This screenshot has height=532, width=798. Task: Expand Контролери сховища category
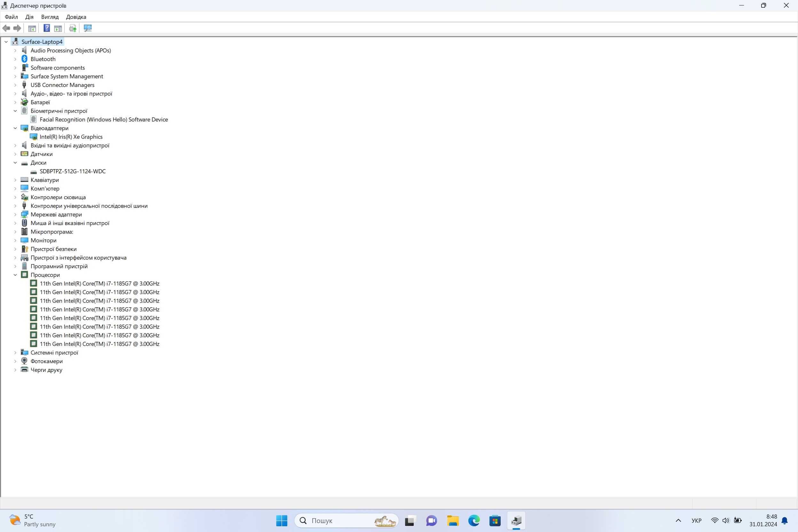click(x=15, y=197)
